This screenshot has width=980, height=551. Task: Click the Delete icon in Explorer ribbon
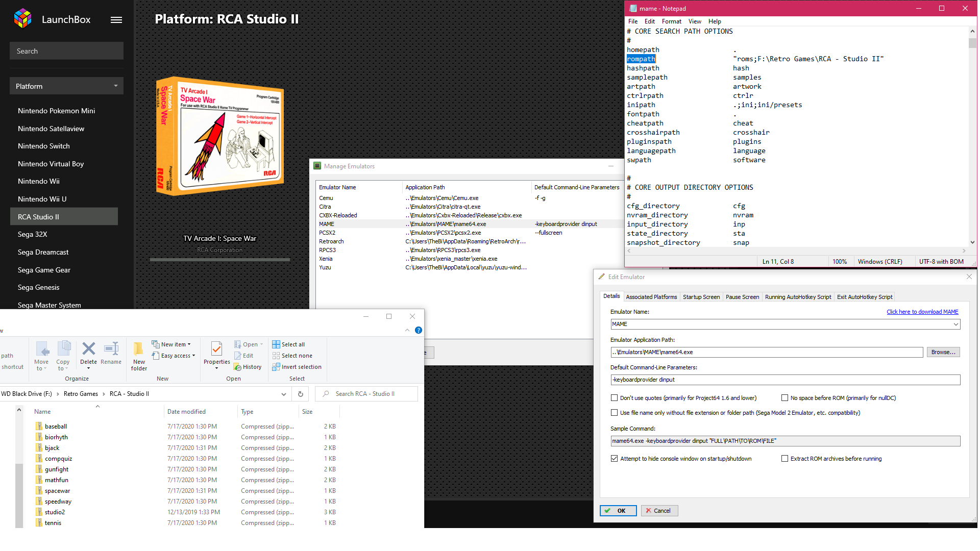click(x=88, y=349)
